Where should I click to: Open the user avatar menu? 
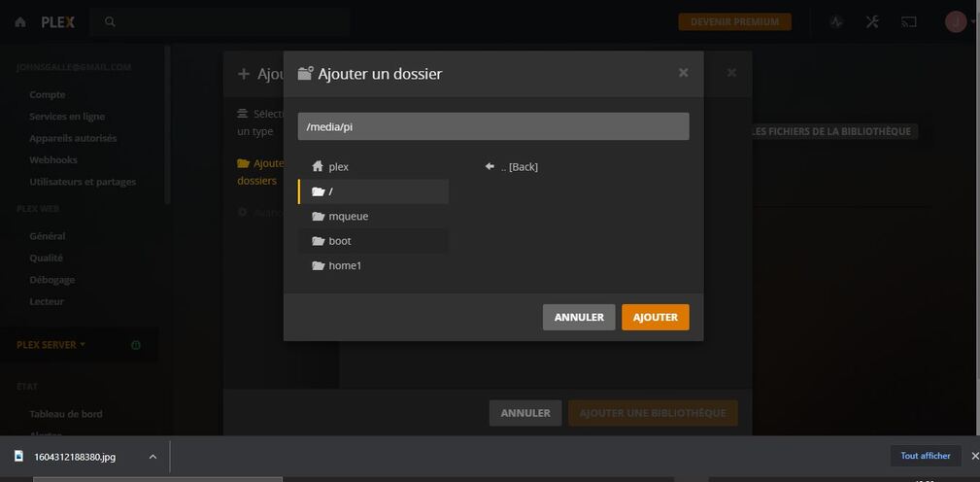pos(956,22)
